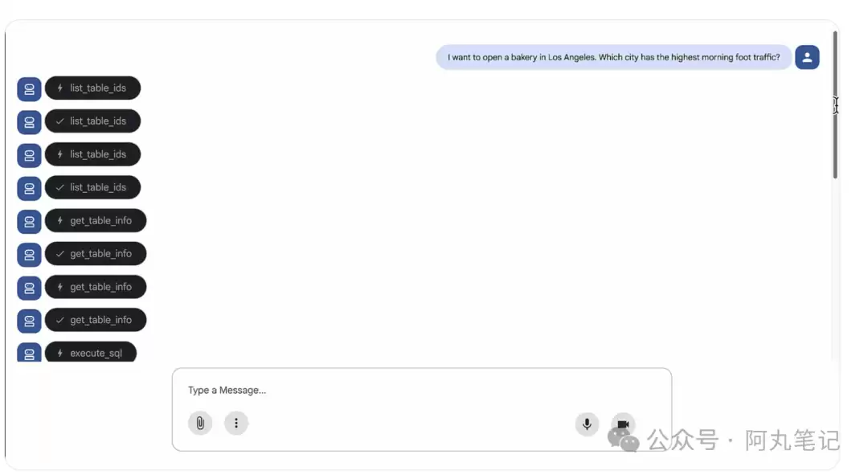Select the Los Angeles bakery question bubble
Image resolution: width=868 pixels, height=475 pixels.
[x=613, y=57]
